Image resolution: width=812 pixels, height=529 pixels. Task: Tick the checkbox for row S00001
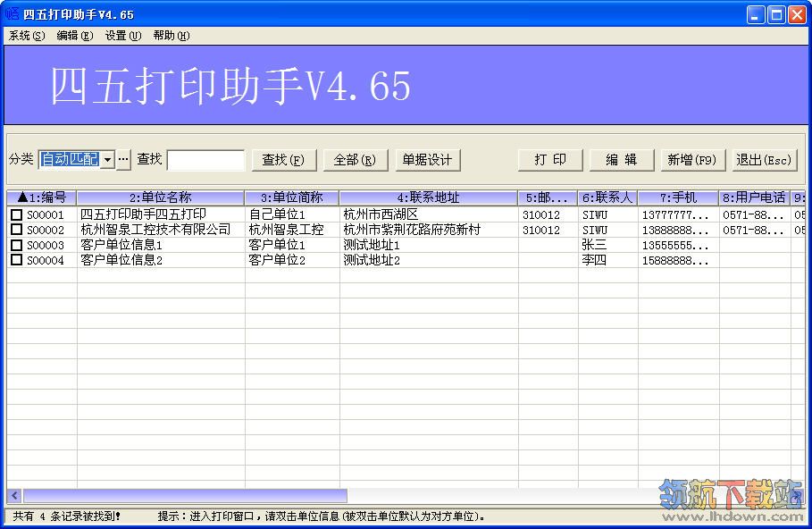[17, 214]
